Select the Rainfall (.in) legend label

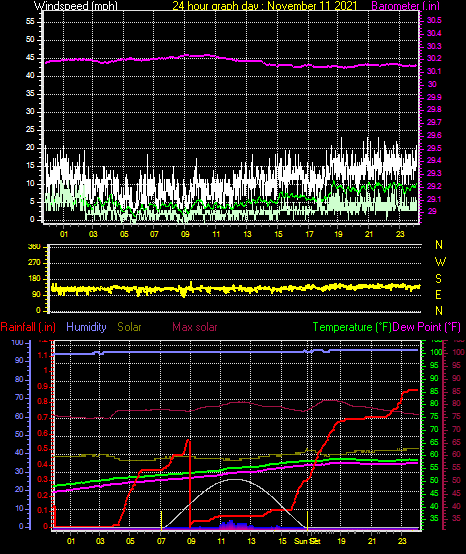pyautogui.click(x=28, y=327)
